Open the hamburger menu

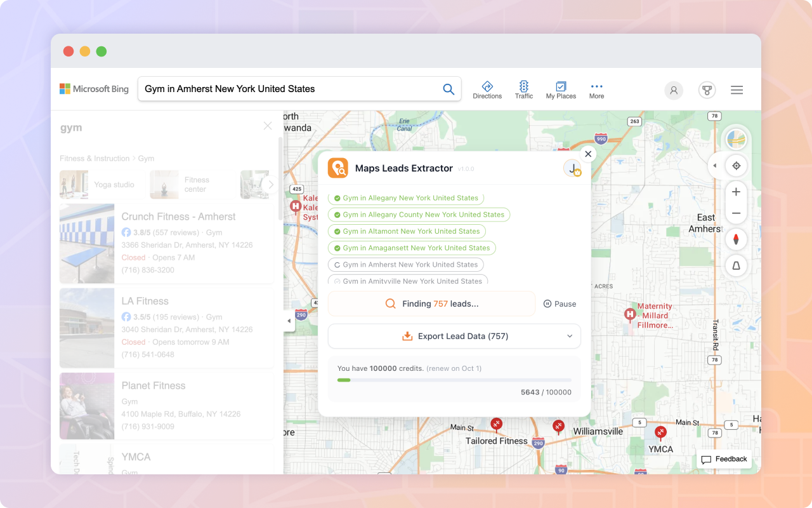click(x=737, y=90)
